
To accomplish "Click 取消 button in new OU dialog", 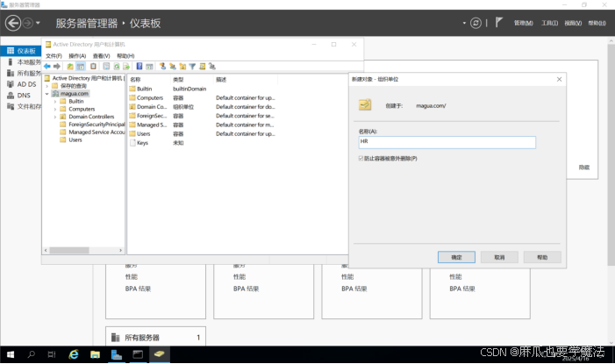I will [x=499, y=257].
